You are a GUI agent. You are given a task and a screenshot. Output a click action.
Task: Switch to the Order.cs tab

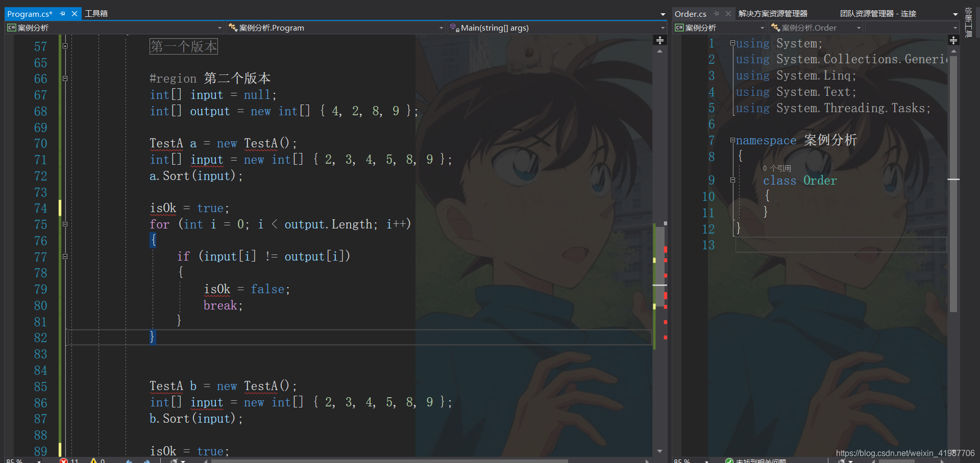click(x=691, y=14)
